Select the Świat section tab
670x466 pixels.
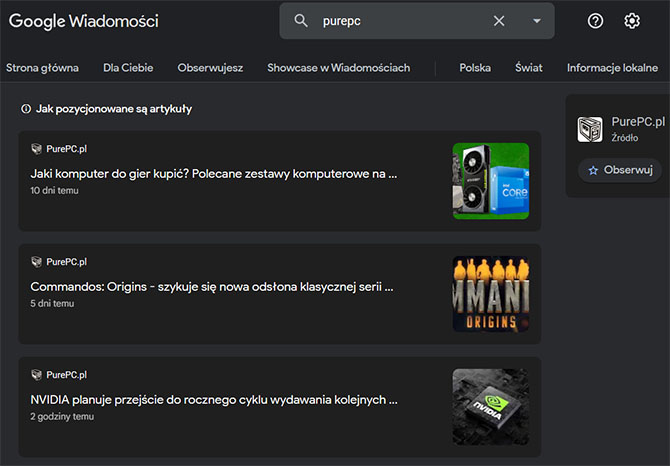click(529, 67)
